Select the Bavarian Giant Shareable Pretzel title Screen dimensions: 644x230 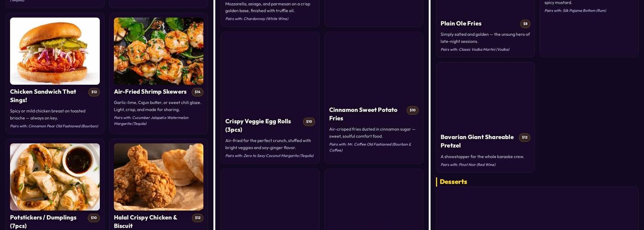point(477,141)
